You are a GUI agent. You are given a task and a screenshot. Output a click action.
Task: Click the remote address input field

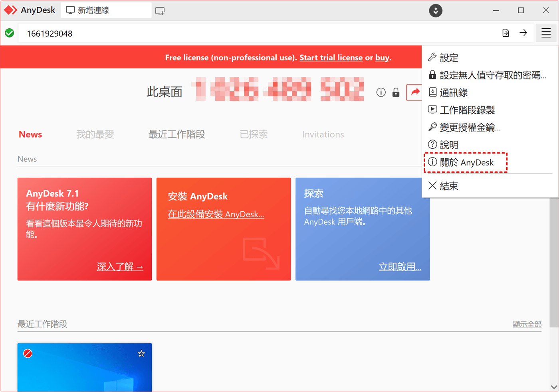coord(256,33)
